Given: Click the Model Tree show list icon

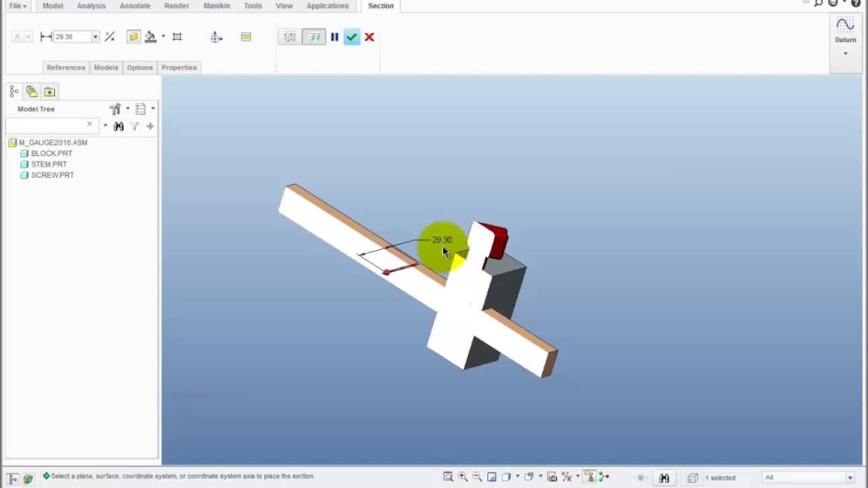Looking at the screenshot, I should tap(140, 108).
